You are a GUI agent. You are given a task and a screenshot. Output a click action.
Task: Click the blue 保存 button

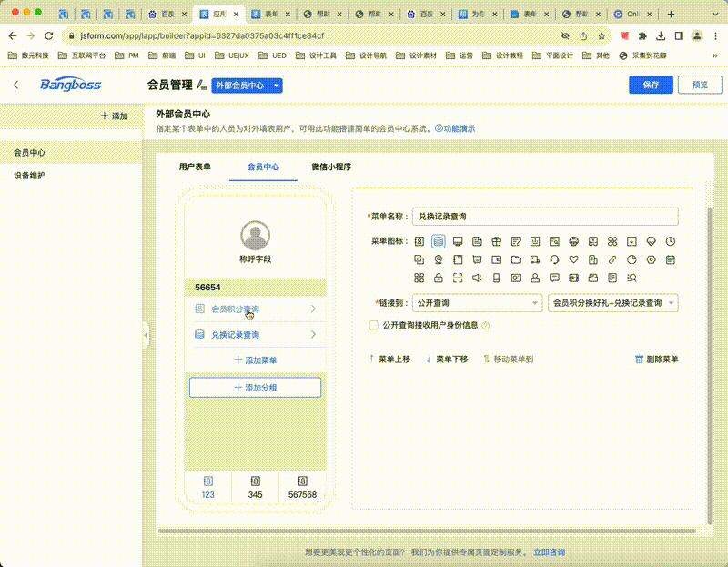[x=651, y=85]
